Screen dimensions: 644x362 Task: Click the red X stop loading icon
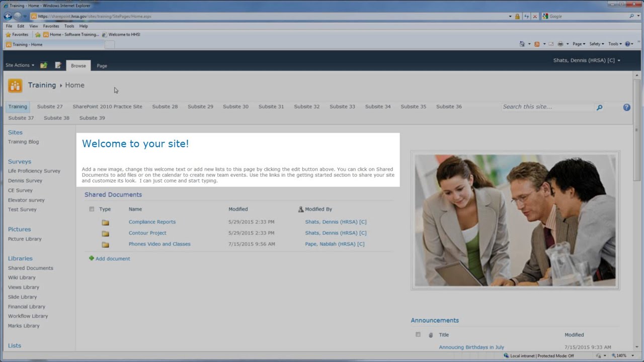[535, 16]
